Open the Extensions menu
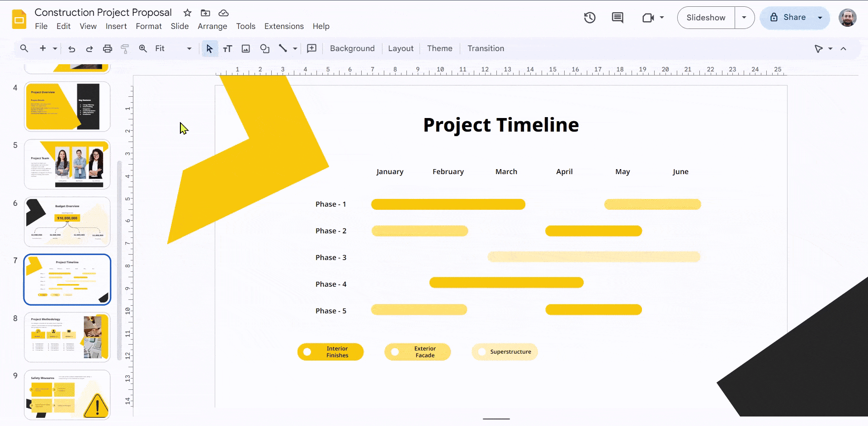This screenshot has height=426, width=868. coord(283,26)
